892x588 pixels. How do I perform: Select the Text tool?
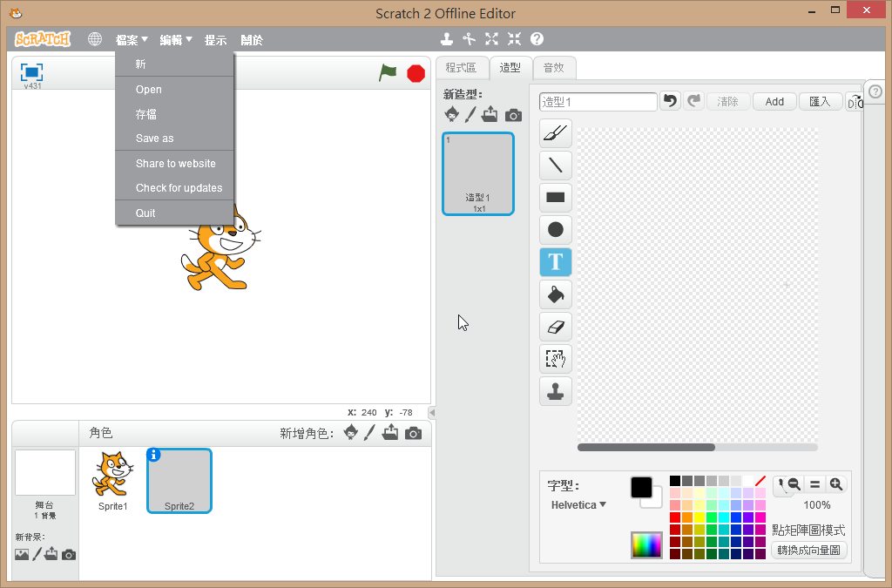(555, 262)
